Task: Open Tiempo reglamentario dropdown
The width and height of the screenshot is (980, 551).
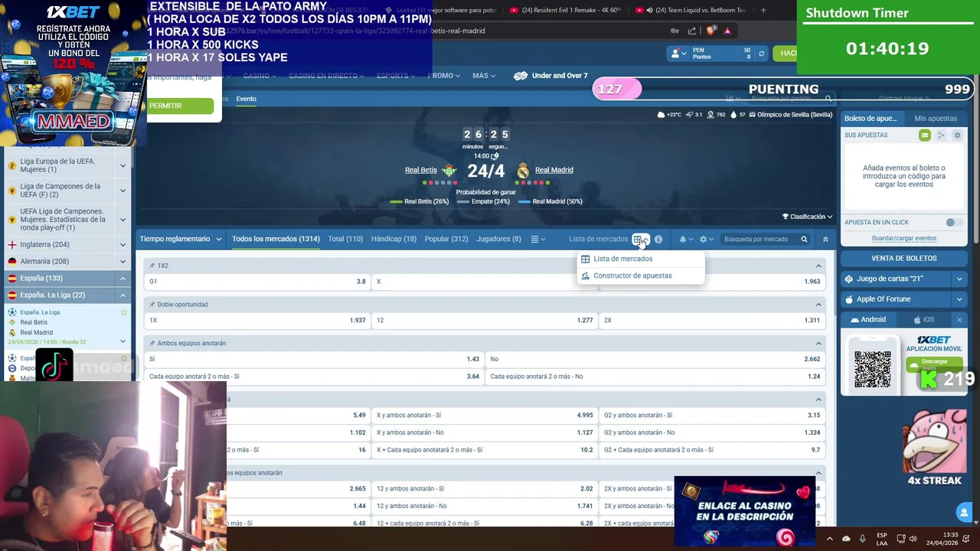Action: pos(181,240)
